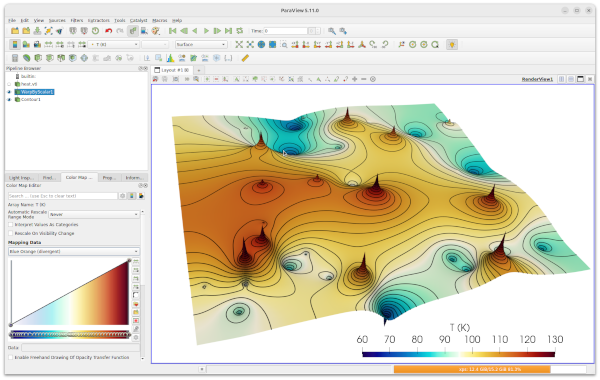Switch to the Light Inspector tab
The height and width of the screenshot is (380, 600).
click(21, 178)
